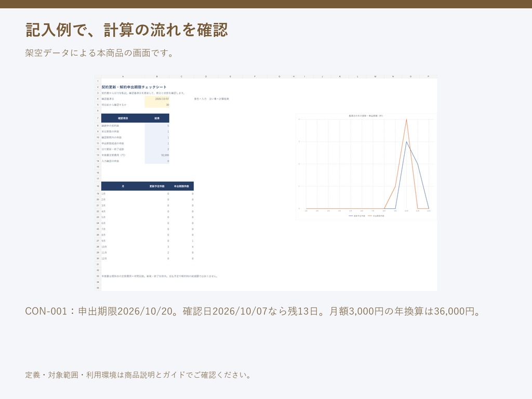Click the 確認項目 table header

(x=123, y=118)
